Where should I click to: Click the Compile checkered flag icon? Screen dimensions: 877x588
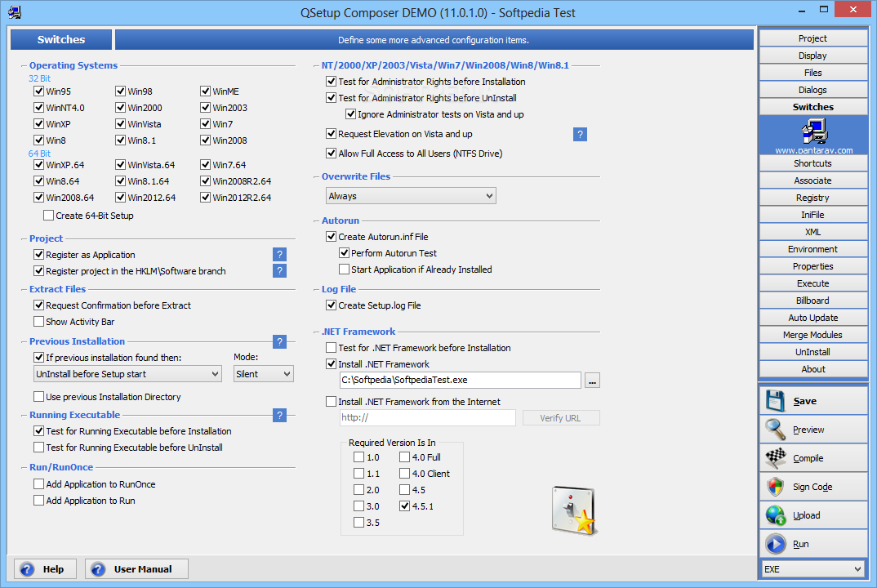point(775,458)
